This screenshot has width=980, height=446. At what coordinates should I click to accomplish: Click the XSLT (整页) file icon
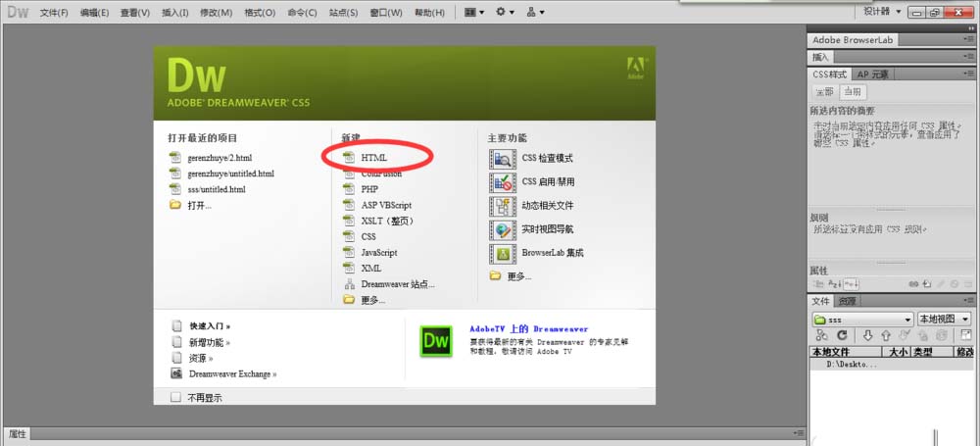click(x=350, y=221)
